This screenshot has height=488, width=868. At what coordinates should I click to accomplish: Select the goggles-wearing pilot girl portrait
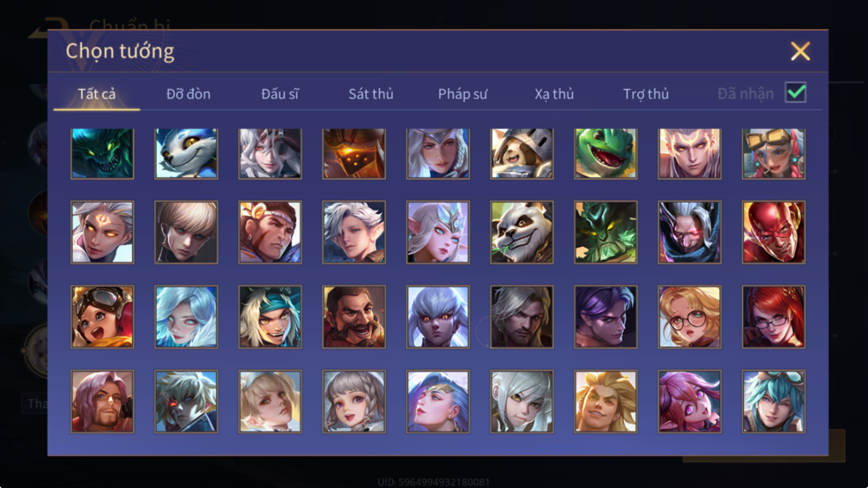102,317
